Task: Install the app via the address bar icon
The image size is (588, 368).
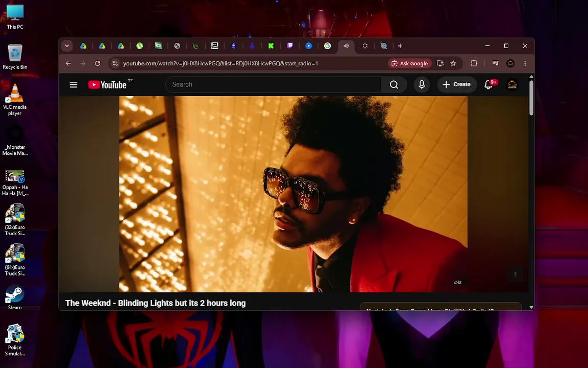Action: pos(440,63)
